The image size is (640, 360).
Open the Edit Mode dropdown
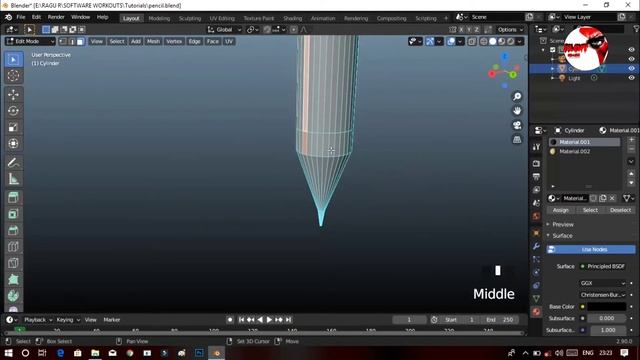pos(30,41)
